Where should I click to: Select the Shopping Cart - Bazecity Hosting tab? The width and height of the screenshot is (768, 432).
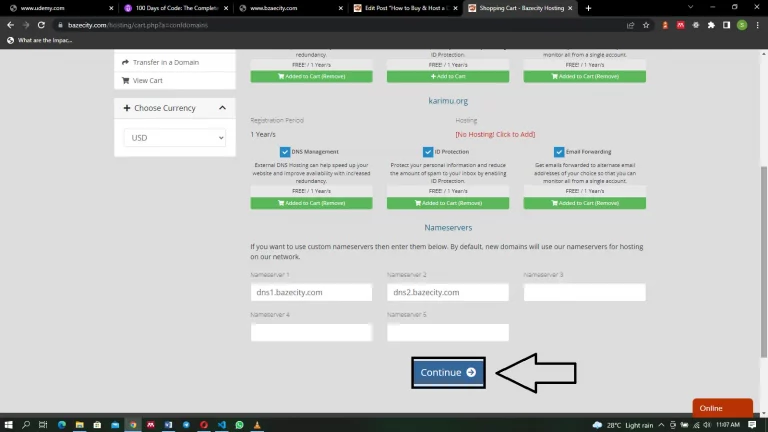click(521, 8)
